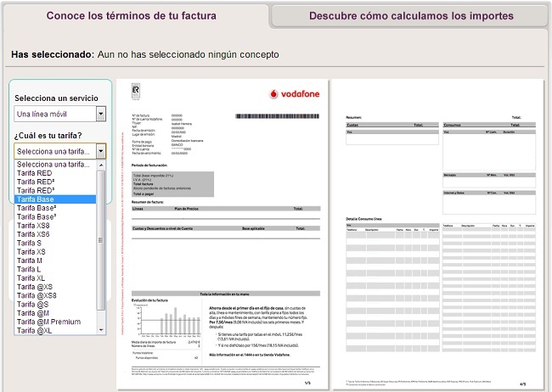This screenshot has height=392, width=552.
Task: Click 'Resumen de factura' heading on invoice
Action: pos(148,202)
